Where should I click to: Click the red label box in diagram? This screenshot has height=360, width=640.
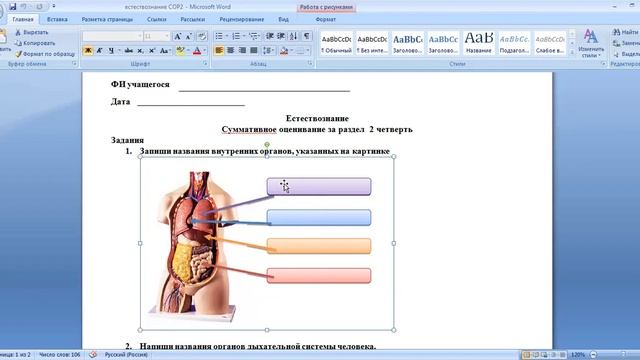(x=319, y=276)
